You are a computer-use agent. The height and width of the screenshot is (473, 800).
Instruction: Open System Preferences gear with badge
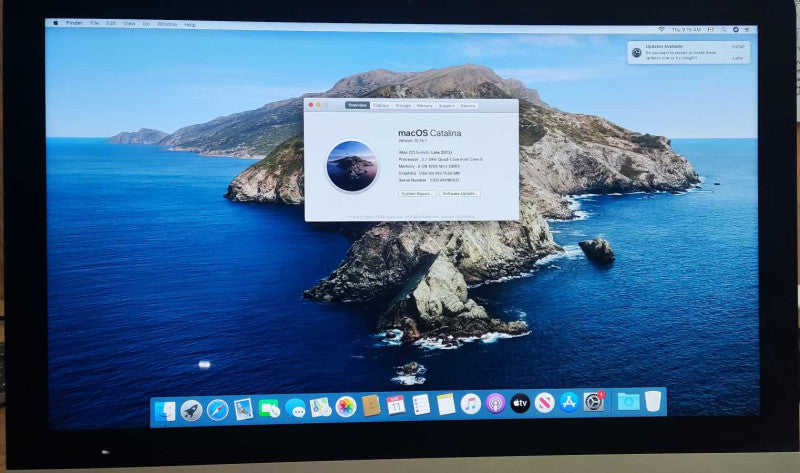pos(594,402)
